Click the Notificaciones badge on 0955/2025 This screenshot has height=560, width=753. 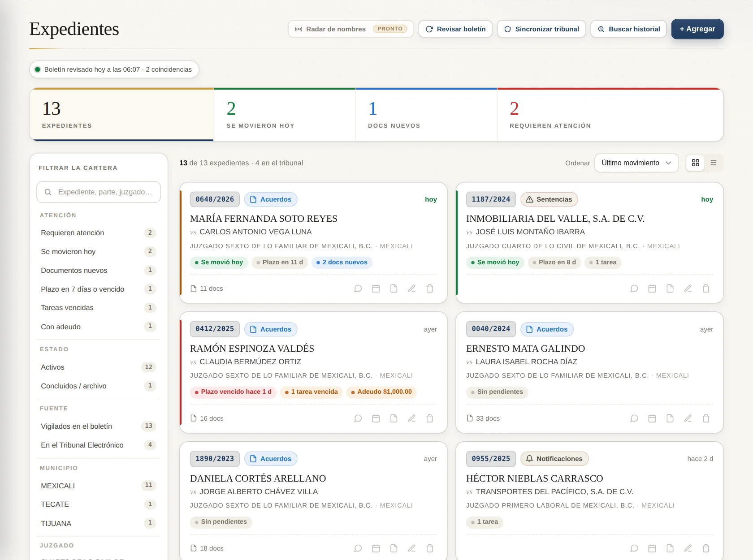pos(554,459)
